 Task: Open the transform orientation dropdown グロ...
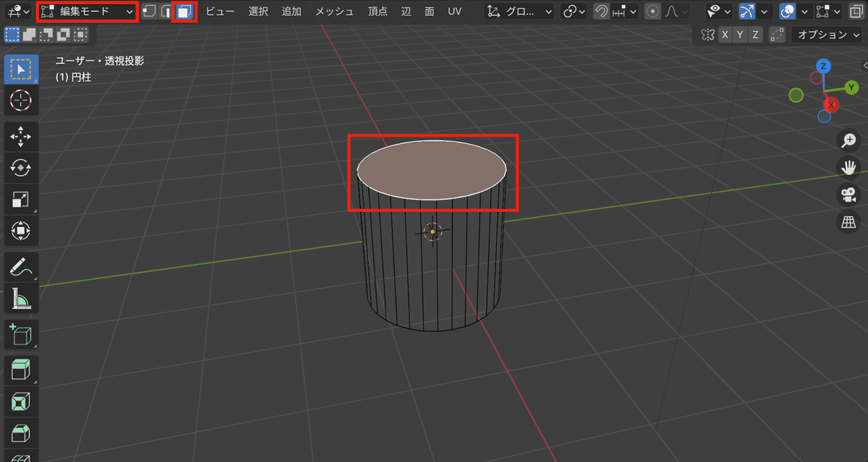(x=519, y=12)
